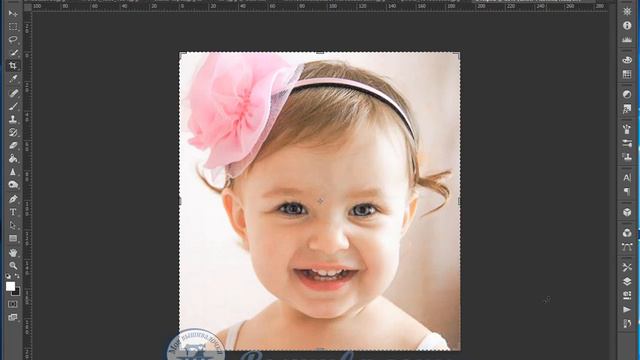
Task: Select the History Brush tool
Action: pyautogui.click(x=13, y=132)
